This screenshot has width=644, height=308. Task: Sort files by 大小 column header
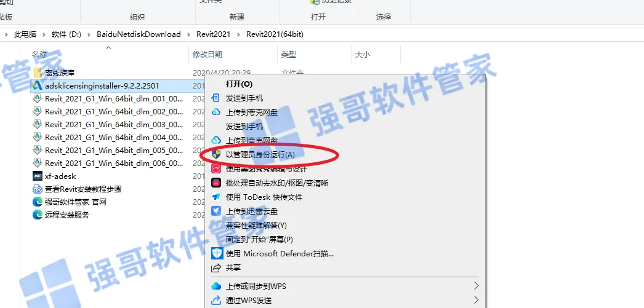point(362,54)
